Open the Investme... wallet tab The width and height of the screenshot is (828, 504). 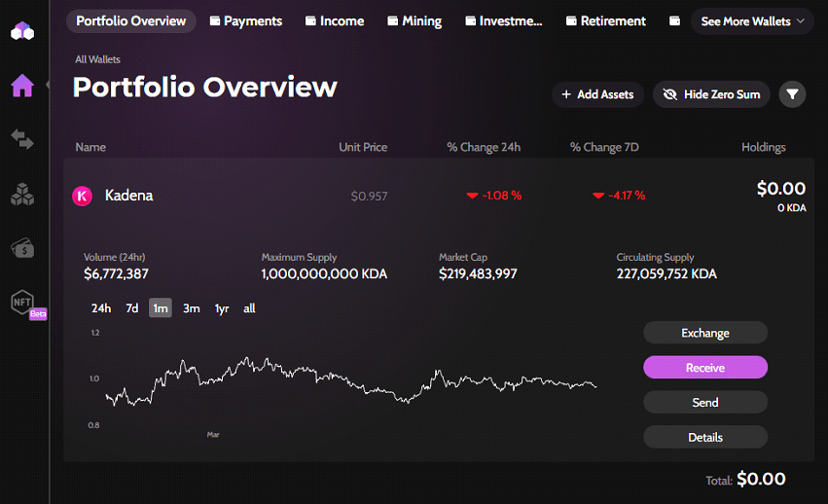click(504, 21)
